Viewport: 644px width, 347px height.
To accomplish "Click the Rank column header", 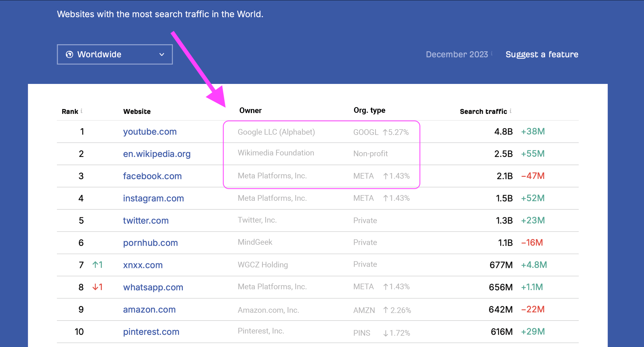I will pos(70,111).
